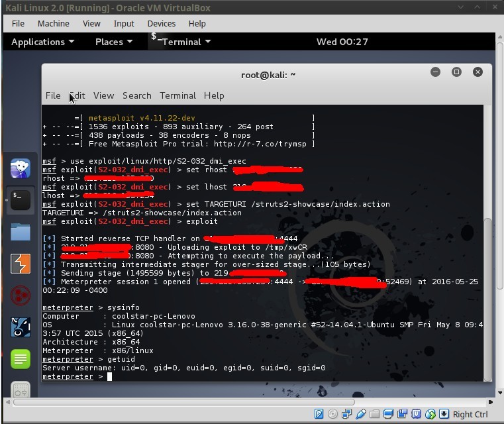Click VirtualBox keyboard capture arrow icon
The width and height of the screenshot is (504, 424).
coord(444,414)
